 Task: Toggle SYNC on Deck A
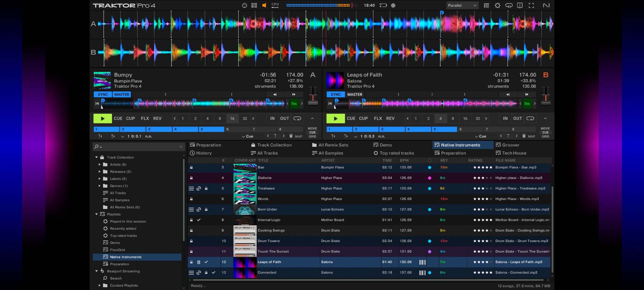103,94
